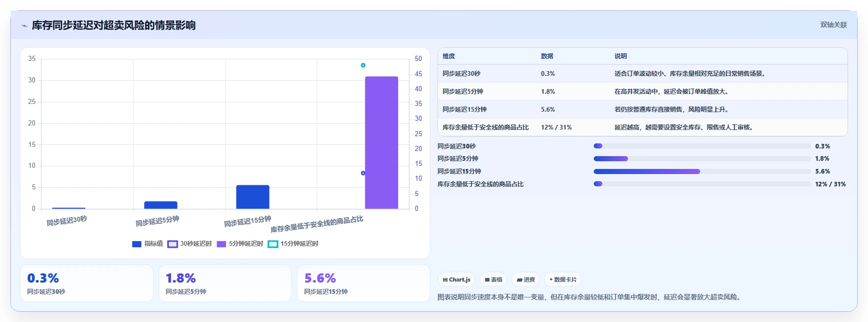
Task: Click x-axis label 库存余量低于安全线的商品占比
Action: coord(317,224)
